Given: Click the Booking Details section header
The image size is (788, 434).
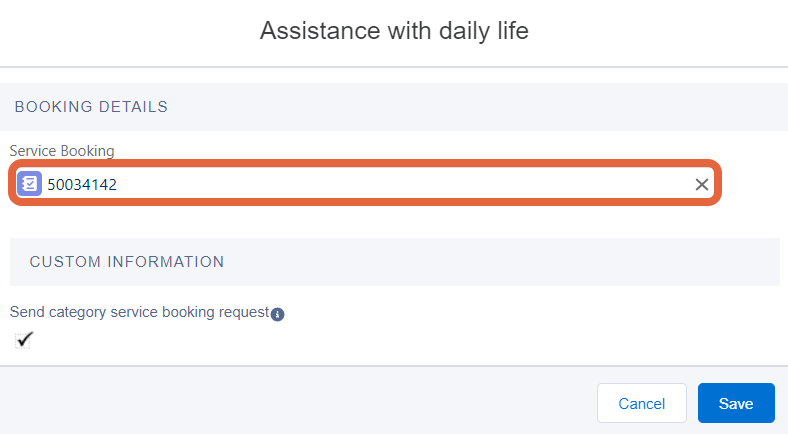Looking at the screenshot, I should pos(91,106).
